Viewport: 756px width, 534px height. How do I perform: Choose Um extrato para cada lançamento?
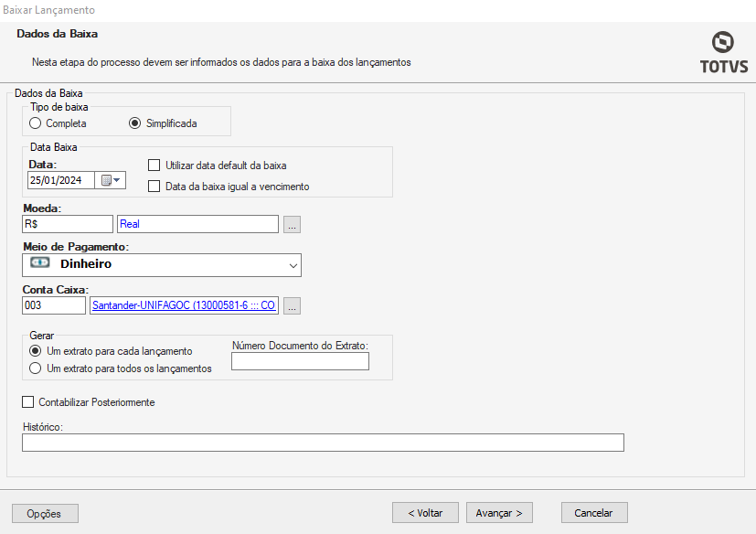36,351
